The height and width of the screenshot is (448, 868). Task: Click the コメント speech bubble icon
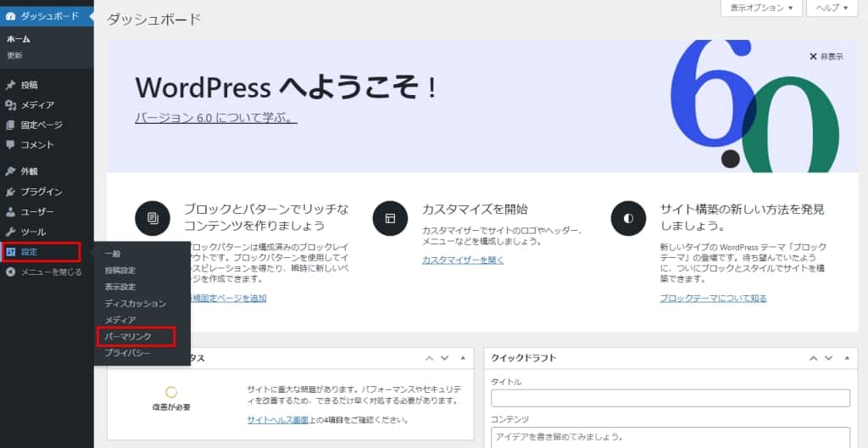click(x=10, y=145)
